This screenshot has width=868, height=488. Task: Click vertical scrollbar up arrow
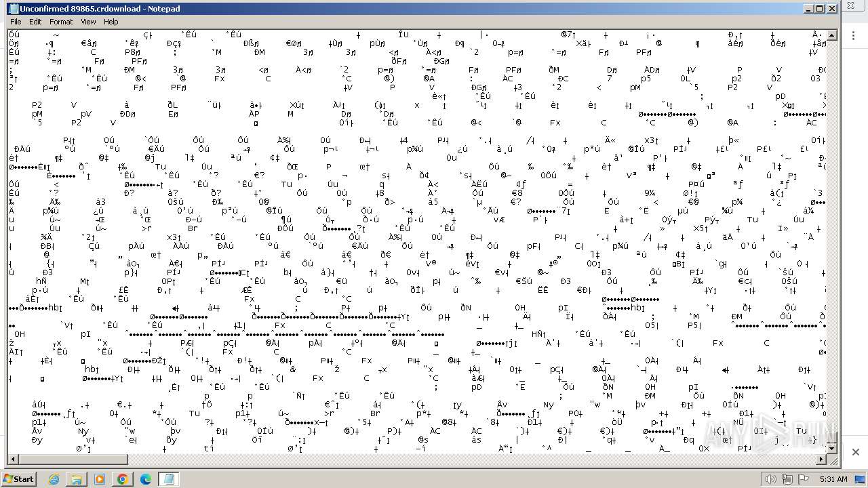coord(832,35)
